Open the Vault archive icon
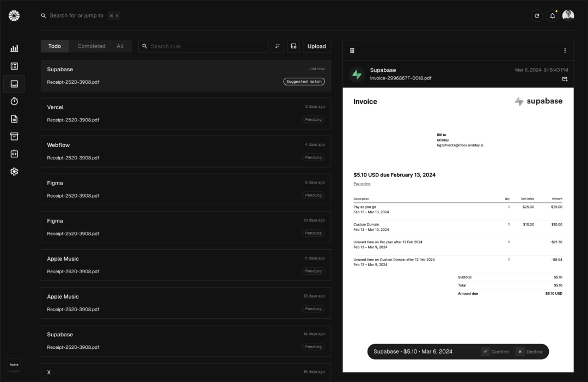Image resolution: width=588 pixels, height=382 pixels. click(14, 136)
